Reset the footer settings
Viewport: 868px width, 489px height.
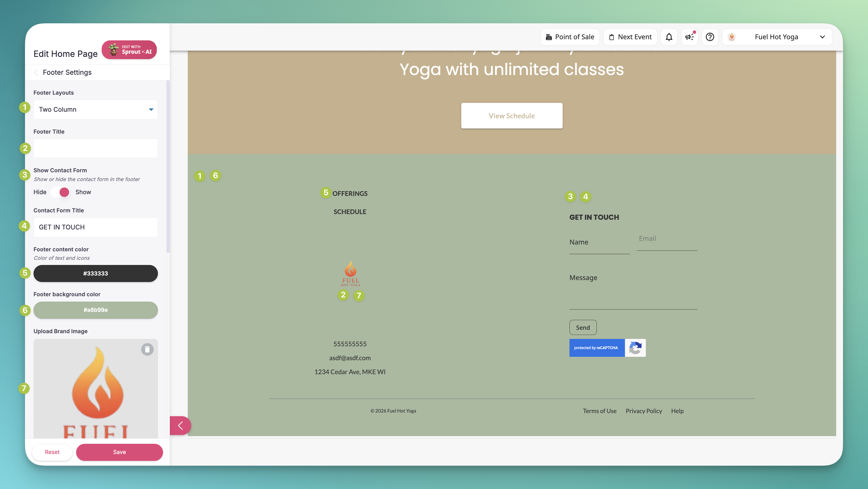click(x=52, y=452)
